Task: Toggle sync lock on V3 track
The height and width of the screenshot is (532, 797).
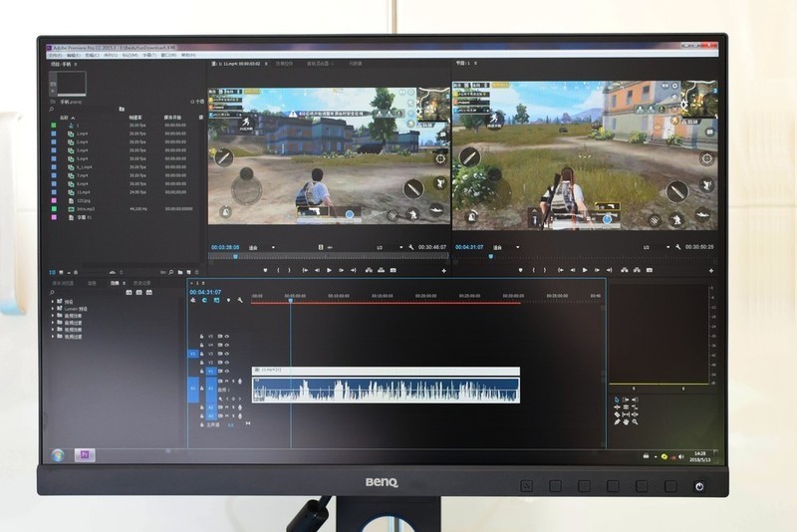Action: pos(220,354)
